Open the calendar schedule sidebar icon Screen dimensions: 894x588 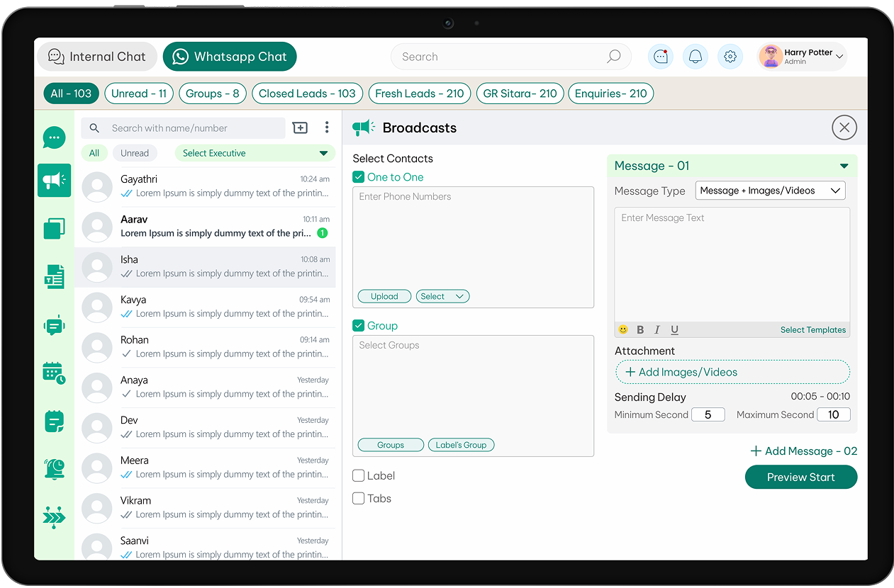[55, 373]
